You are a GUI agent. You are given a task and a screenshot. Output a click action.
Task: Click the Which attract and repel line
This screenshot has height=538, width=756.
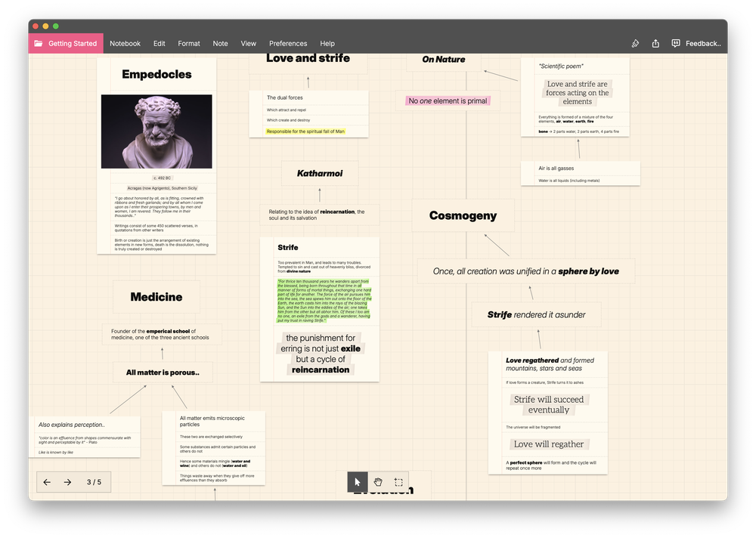point(287,110)
